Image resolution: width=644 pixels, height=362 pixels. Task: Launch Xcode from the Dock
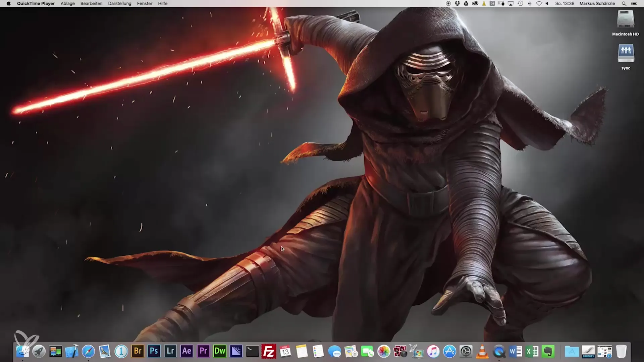pyautogui.click(x=72, y=351)
